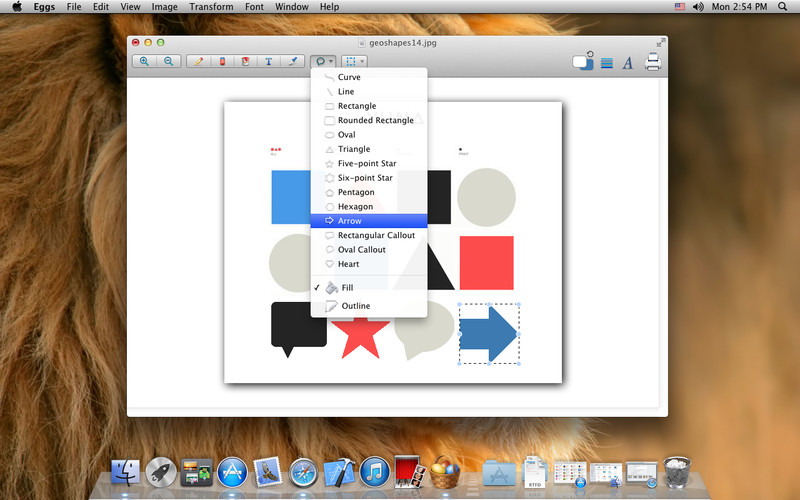Pick Five-point Star shape option
The image size is (800, 500).
pos(366,164)
